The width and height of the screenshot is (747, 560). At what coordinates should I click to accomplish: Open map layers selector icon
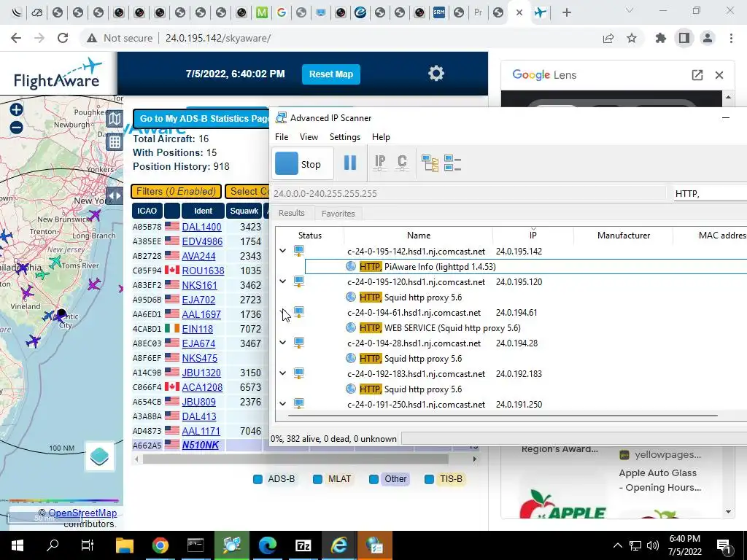click(x=99, y=456)
